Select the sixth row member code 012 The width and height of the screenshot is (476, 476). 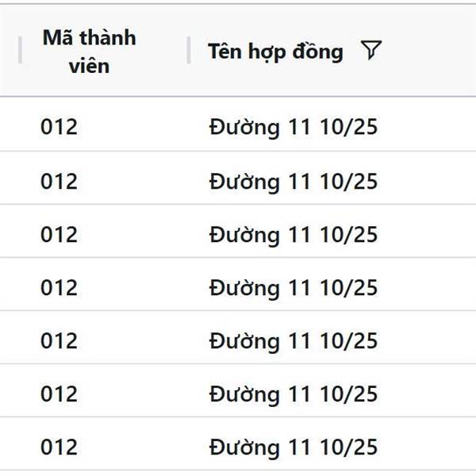click(59, 393)
